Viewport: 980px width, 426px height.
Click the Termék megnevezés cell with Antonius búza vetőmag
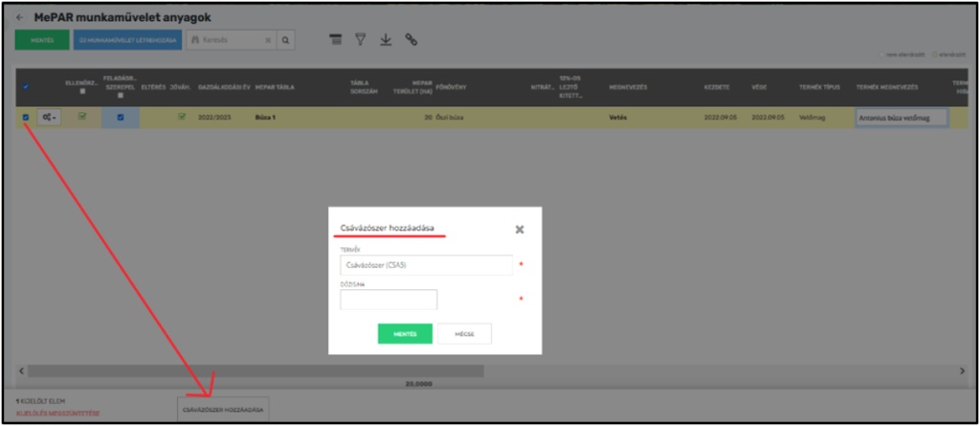click(x=901, y=117)
